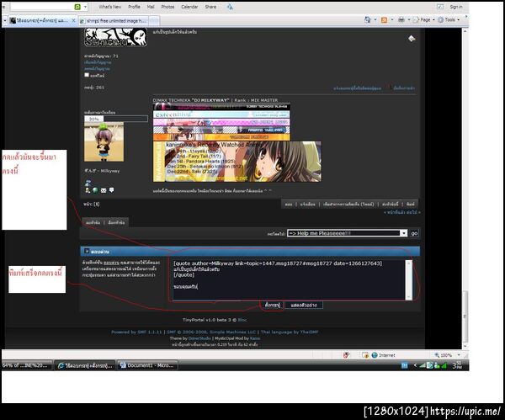505x420 pixels.
Task: Open a new blank browser tab
Action: (154, 21)
